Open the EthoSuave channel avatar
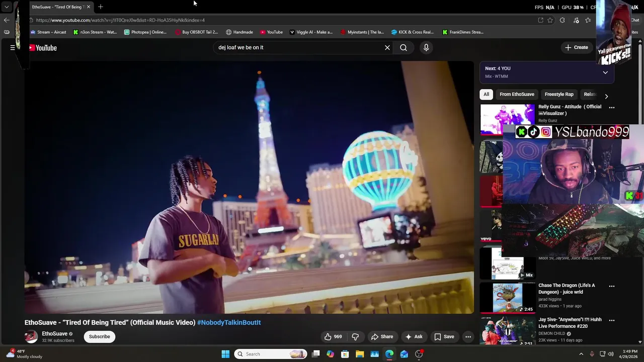644x362 pixels. point(31,337)
